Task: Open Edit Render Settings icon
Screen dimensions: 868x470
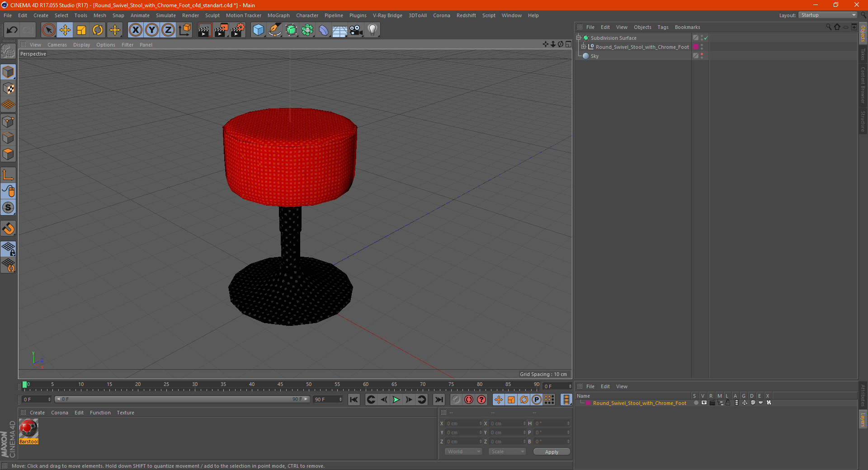Action: [238, 30]
